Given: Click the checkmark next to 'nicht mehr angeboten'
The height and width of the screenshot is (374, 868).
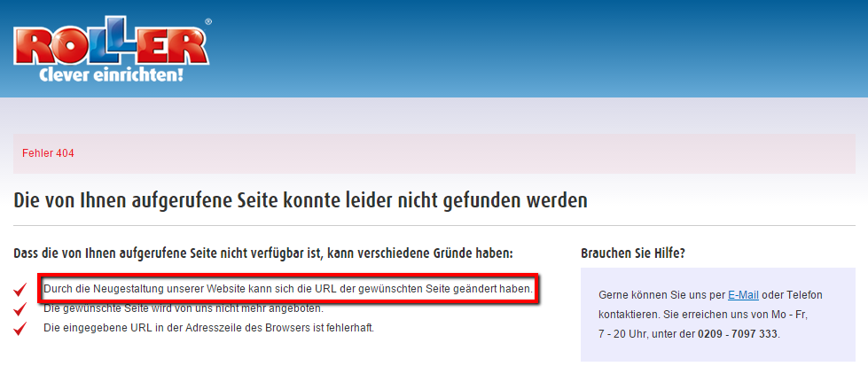Looking at the screenshot, I should click(x=20, y=309).
